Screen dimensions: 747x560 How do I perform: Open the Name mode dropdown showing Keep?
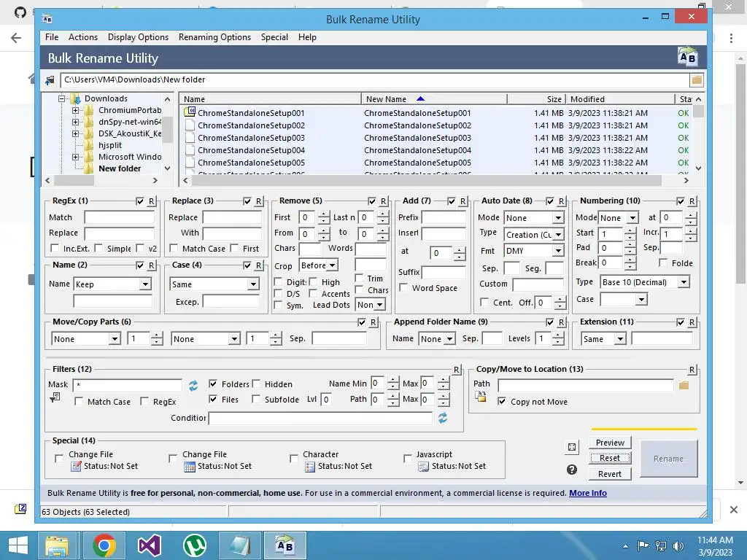[145, 284]
